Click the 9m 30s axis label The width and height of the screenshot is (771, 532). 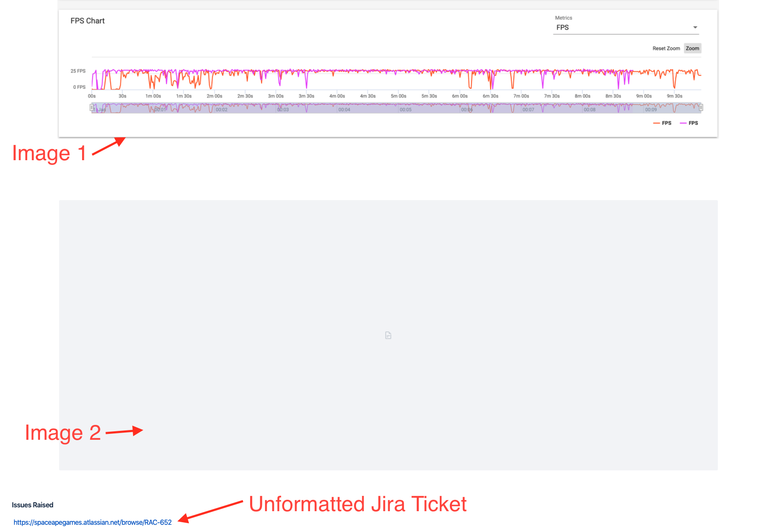tap(674, 96)
